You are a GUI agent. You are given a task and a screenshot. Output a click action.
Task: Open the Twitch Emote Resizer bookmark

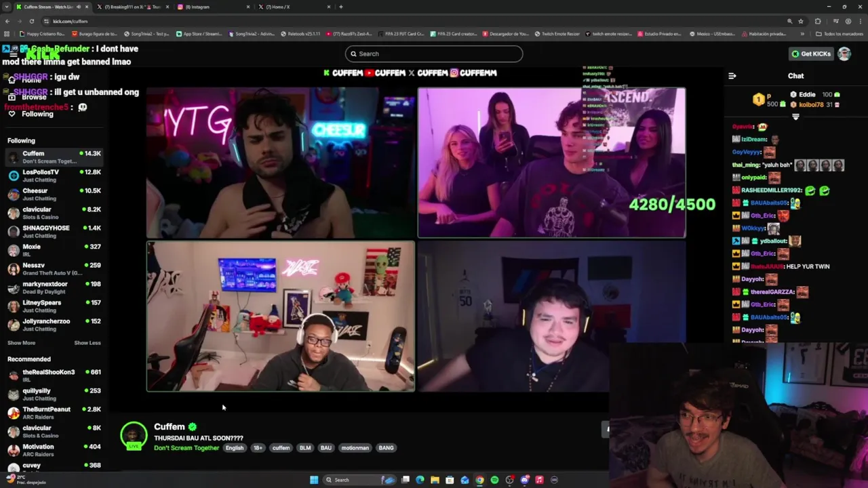coord(557,33)
